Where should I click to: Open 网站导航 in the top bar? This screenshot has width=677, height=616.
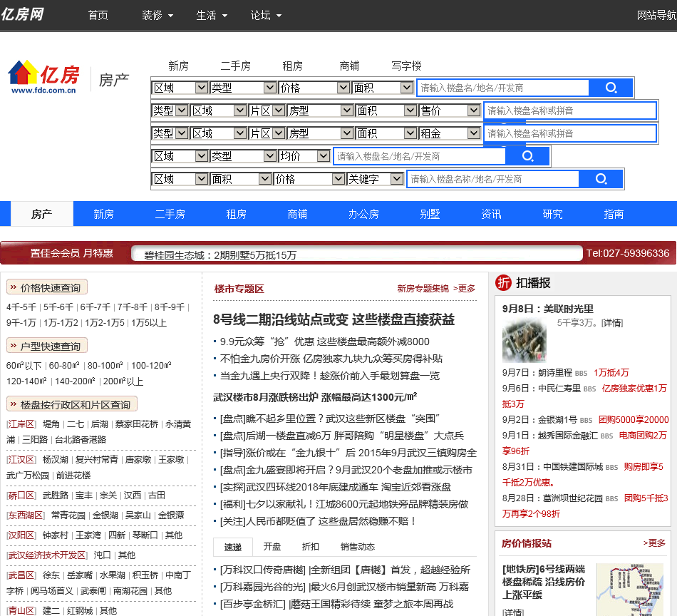coord(657,16)
